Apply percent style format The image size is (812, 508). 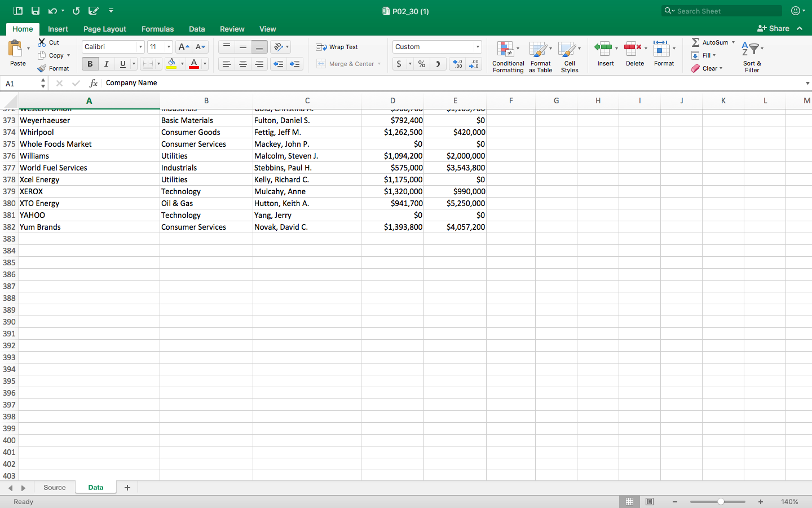click(422, 64)
